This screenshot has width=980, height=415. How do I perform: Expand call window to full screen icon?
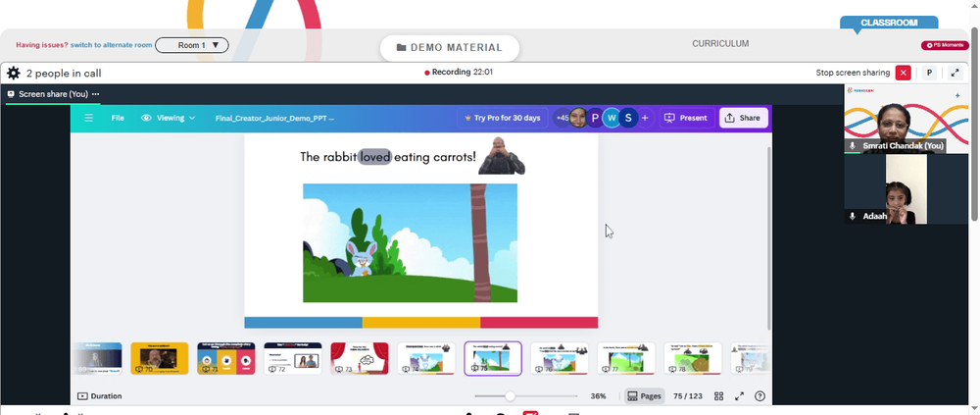tap(955, 74)
